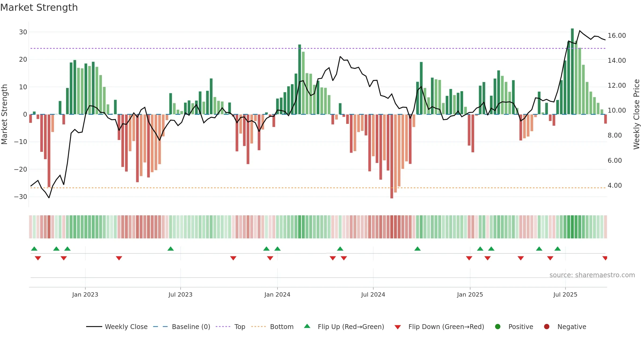This screenshot has width=644, height=362.
Task: Click the vertical Market Strength axis title
Action: pyautogui.click(x=4, y=114)
